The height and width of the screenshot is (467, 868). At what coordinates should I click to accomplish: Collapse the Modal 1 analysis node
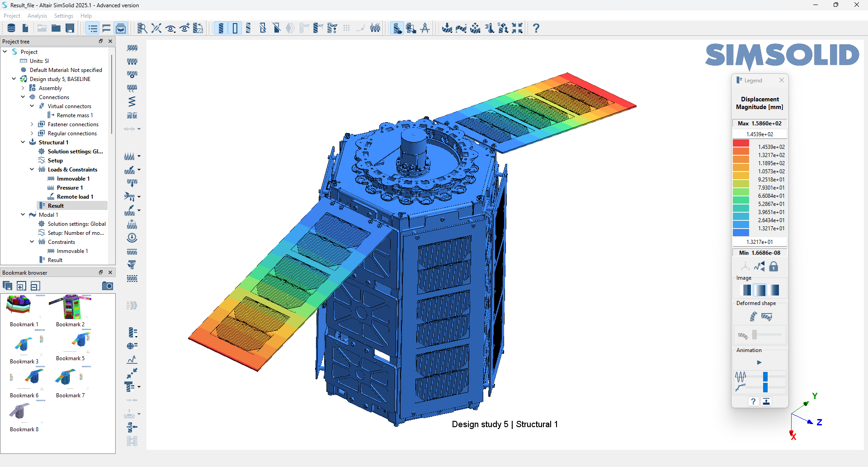coord(23,214)
